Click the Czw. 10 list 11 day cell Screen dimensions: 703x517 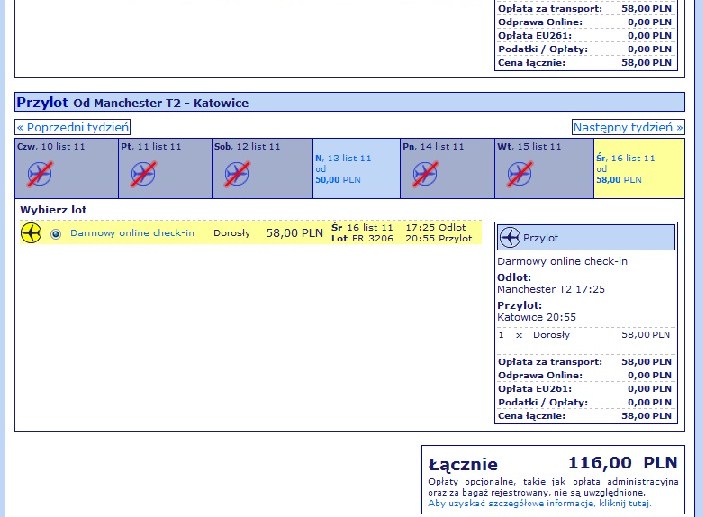click(66, 169)
